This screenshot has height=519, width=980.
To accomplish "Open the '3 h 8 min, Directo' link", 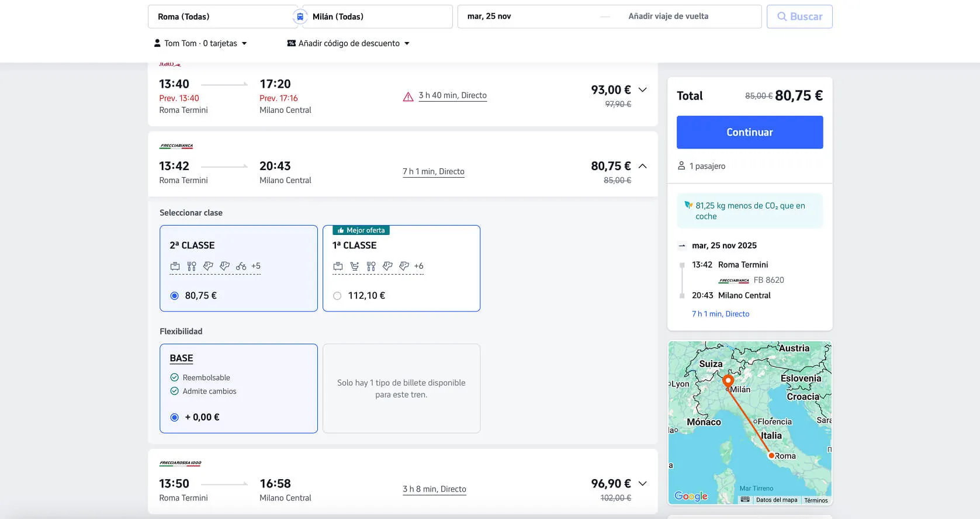I will (434, 489).
